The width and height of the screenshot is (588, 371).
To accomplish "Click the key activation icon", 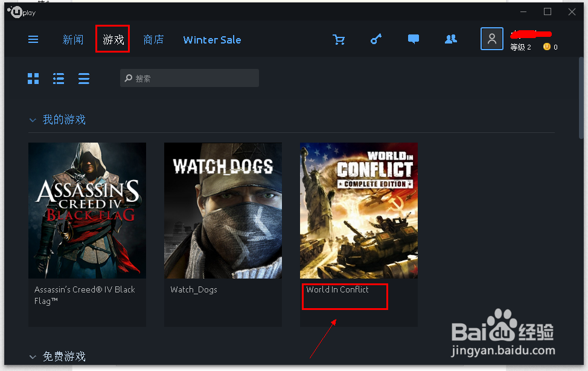I will 376,39.
